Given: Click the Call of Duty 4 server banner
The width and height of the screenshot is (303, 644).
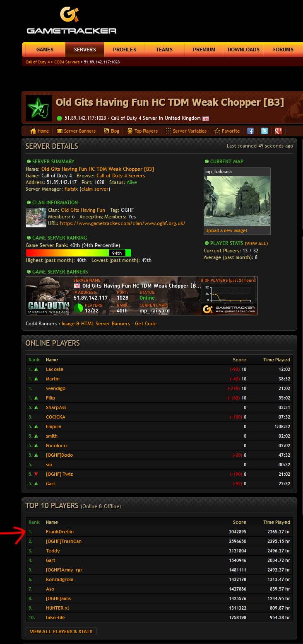Looking at the screenshot, I should coord(141,295).
